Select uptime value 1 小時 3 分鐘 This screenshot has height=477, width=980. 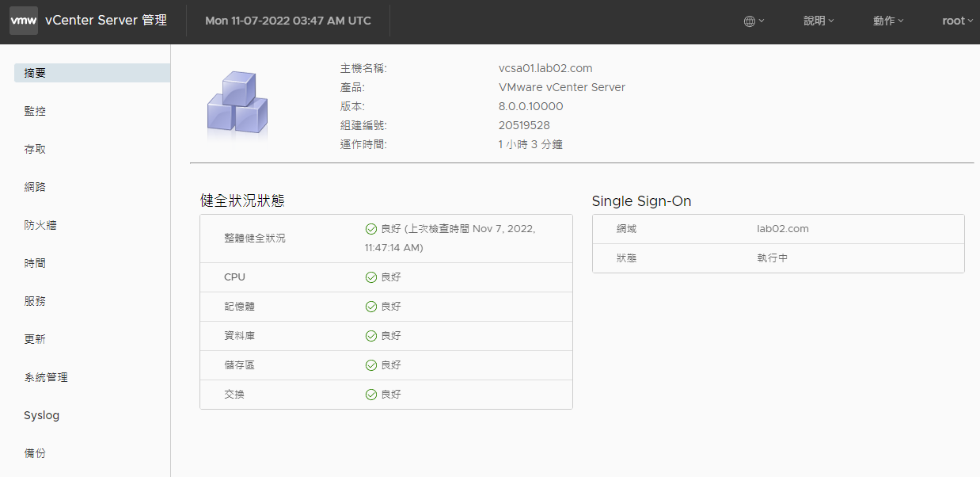pyautogui.click(x=530, y=144)
